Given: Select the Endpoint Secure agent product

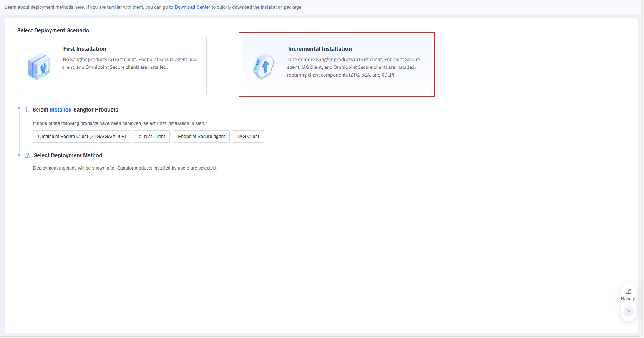Looking at the screenshot, I should (x=201, y=137).
